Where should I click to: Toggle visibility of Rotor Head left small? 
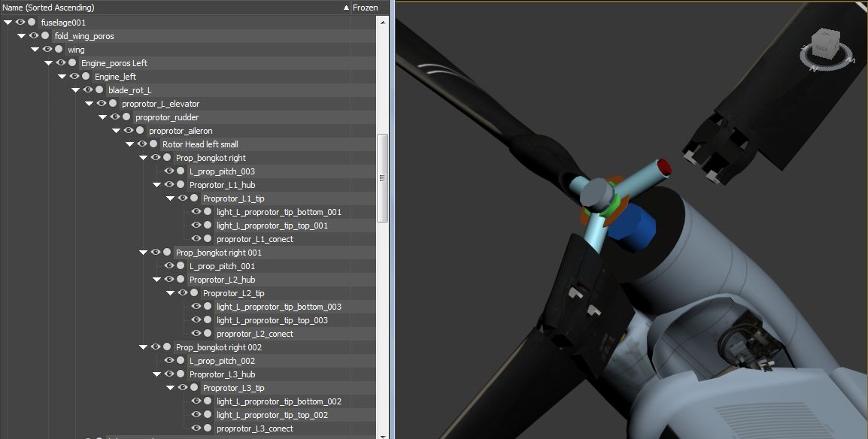(x=141, y=144)
